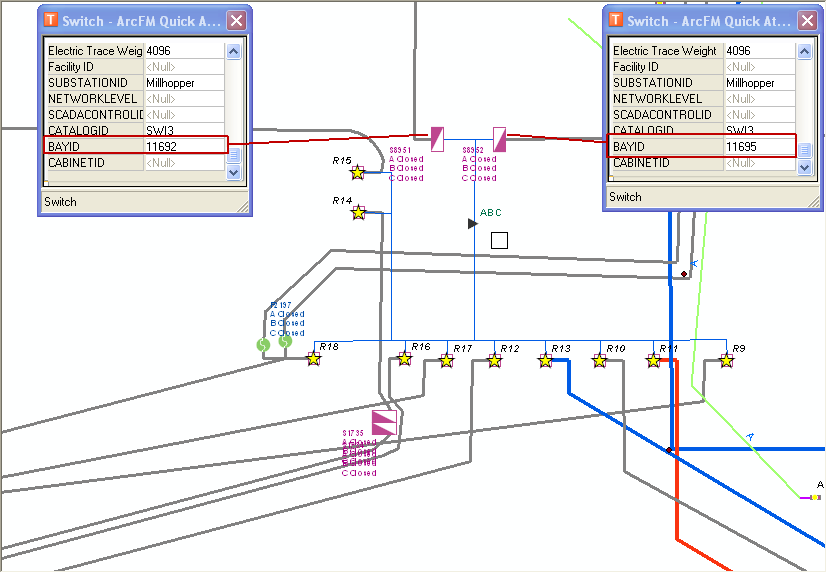The width and height of the screenshot is (827, 573).
Task: Select the R13 star marker
Action: pos(546,360)
